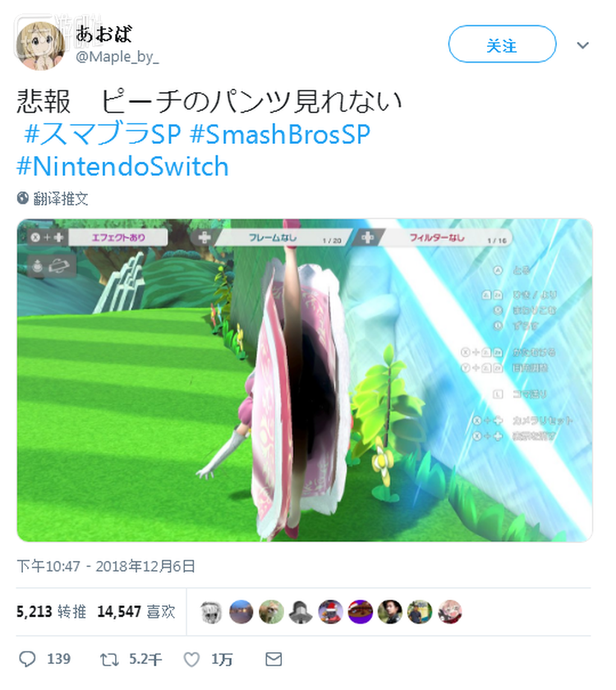Click 翻译推文 to translate the tweet
Screen dimensions: 616x690
(x=61, y=199)
